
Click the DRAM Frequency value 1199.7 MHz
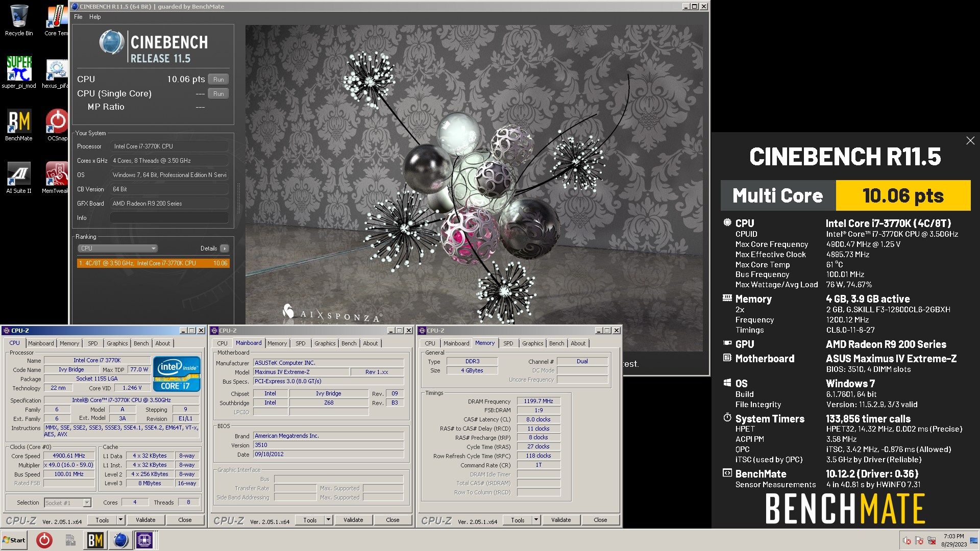(x=538, y=402)
